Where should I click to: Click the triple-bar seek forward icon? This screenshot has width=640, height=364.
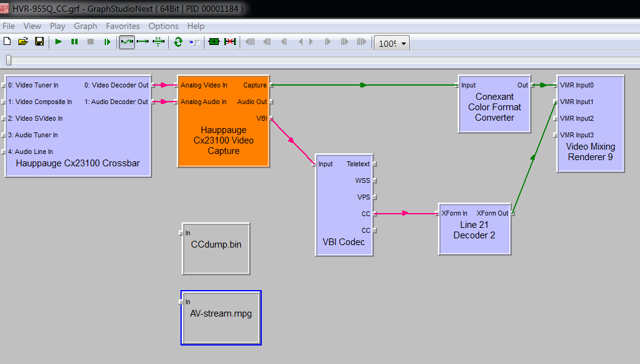pos(344,42)
